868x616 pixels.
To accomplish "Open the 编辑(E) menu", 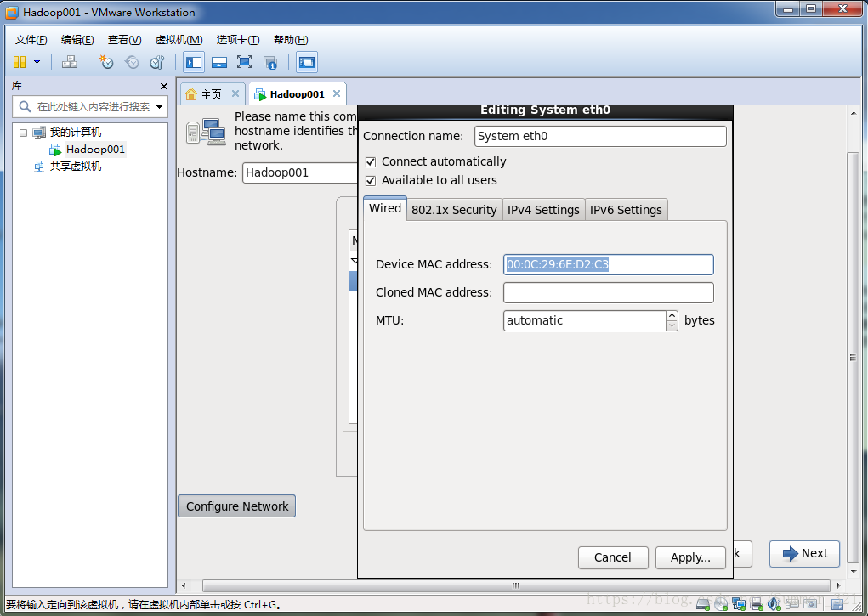I will (77, 40).
